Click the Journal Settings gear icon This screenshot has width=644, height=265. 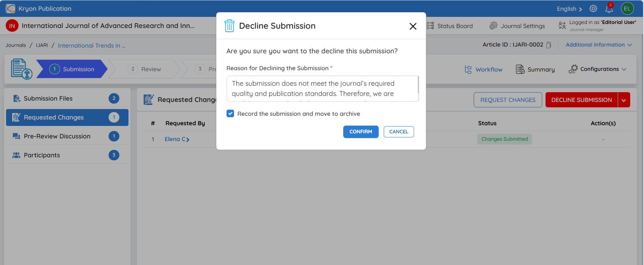[493, 26]
